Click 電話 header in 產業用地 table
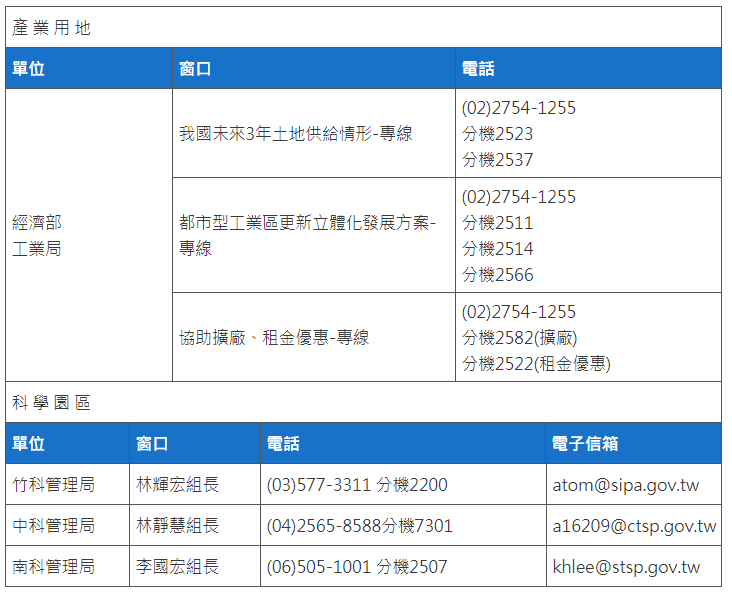732x598 pixels. pos(588,69)
